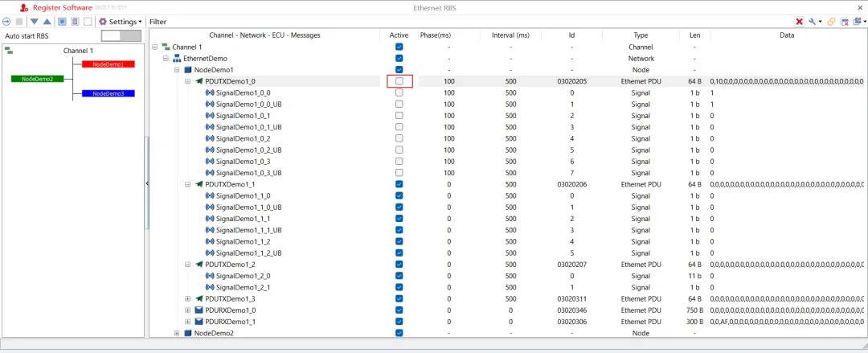Viewport: 868px width, 353px height.
Task: Click the up triangle toolbar icon
Action: click(47, 22)
